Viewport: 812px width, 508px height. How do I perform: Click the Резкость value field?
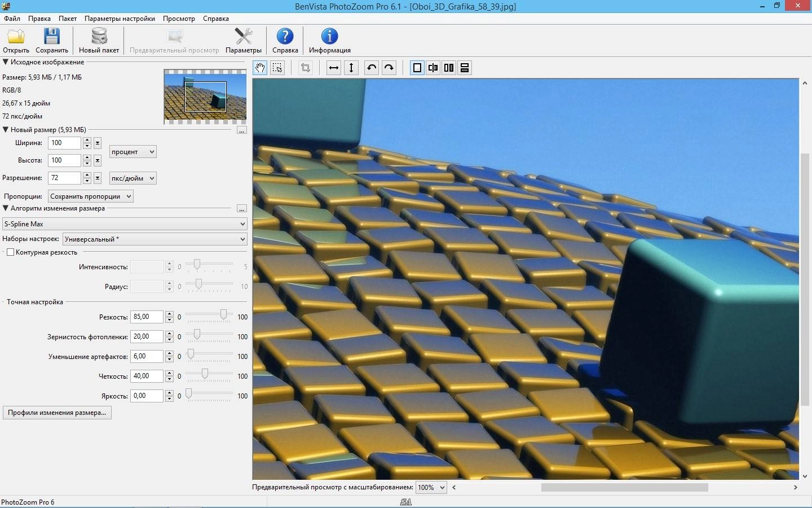pos(147,317)
